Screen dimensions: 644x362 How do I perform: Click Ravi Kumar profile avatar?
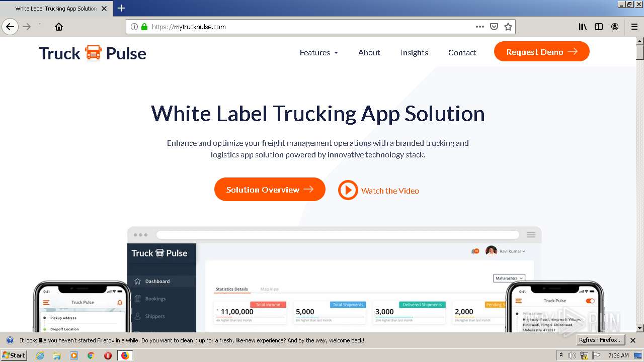491,251
